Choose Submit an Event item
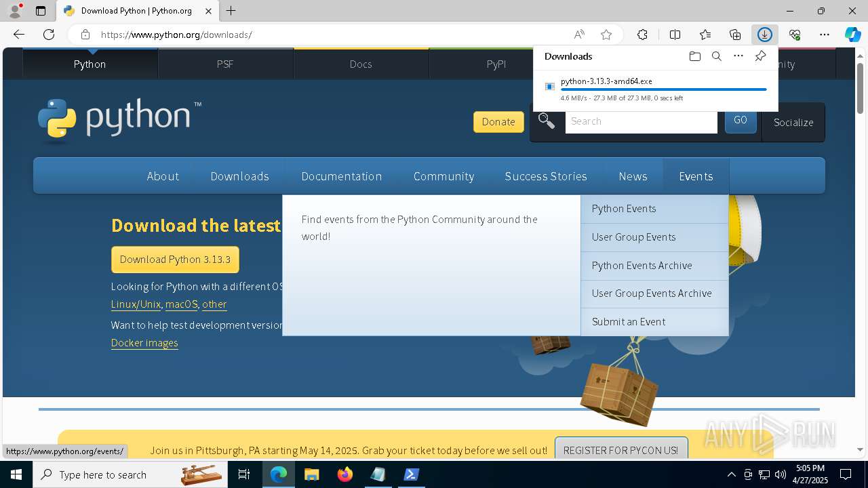Viewport: 868px width, 488px height. coord(654,322)
